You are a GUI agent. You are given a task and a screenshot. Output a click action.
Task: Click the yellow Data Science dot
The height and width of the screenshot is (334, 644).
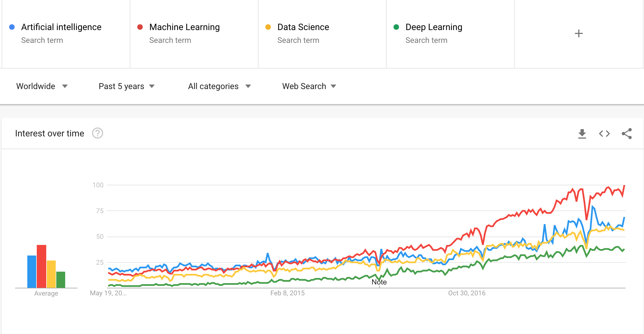point(268,27)
